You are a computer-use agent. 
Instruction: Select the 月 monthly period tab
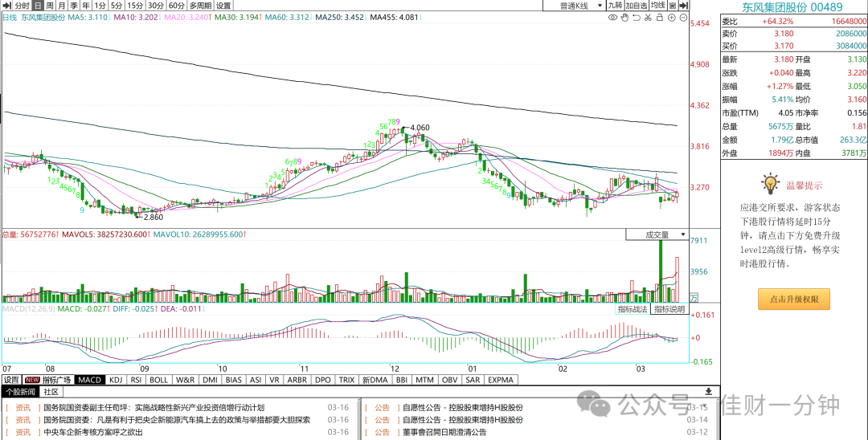tap(61, 6)
